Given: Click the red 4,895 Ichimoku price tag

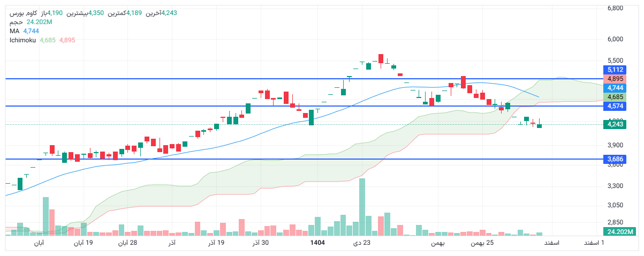Looking at the screenshot, I should [x=615, y=79].
